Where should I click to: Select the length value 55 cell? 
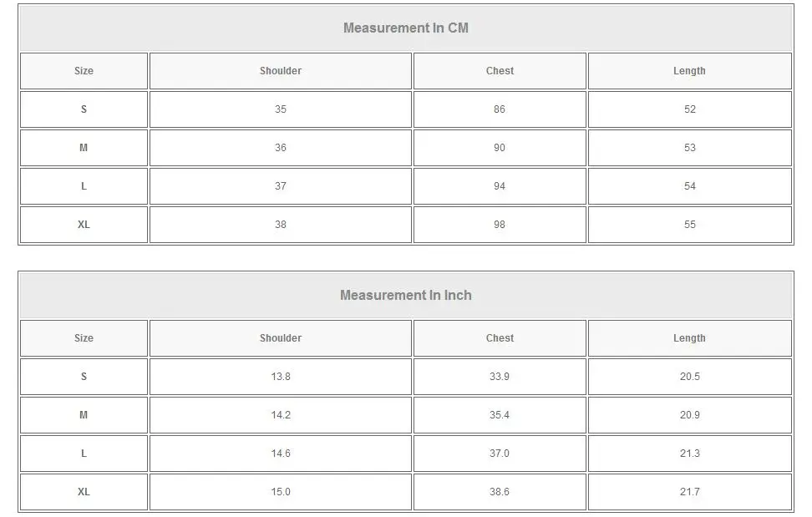tap(689, 225)
